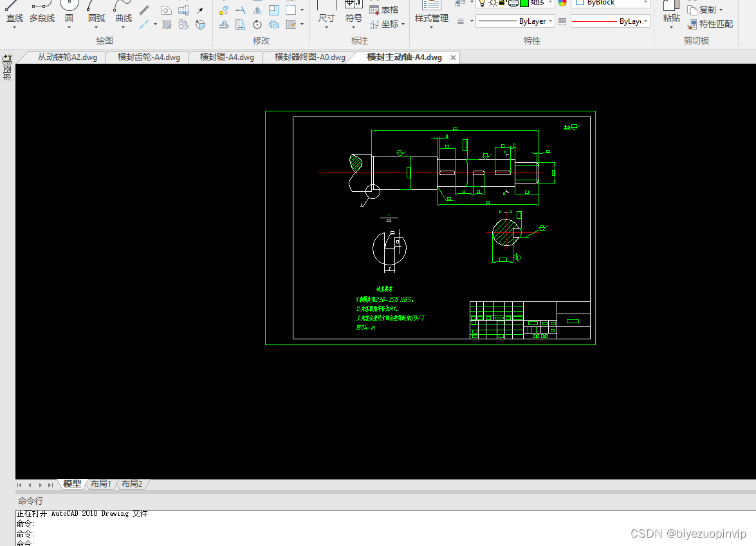Expand the 尺寸 dimension dropdown arrow

click(326, 28)
